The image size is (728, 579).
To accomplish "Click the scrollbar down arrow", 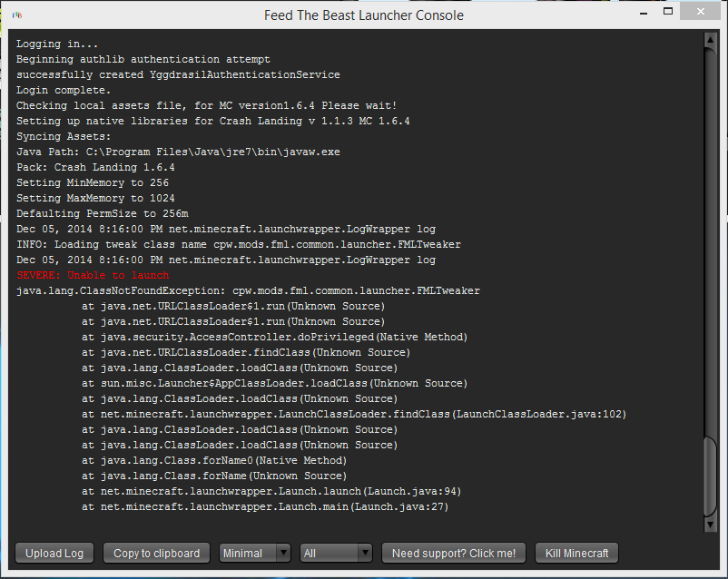I will click(710, 525).
